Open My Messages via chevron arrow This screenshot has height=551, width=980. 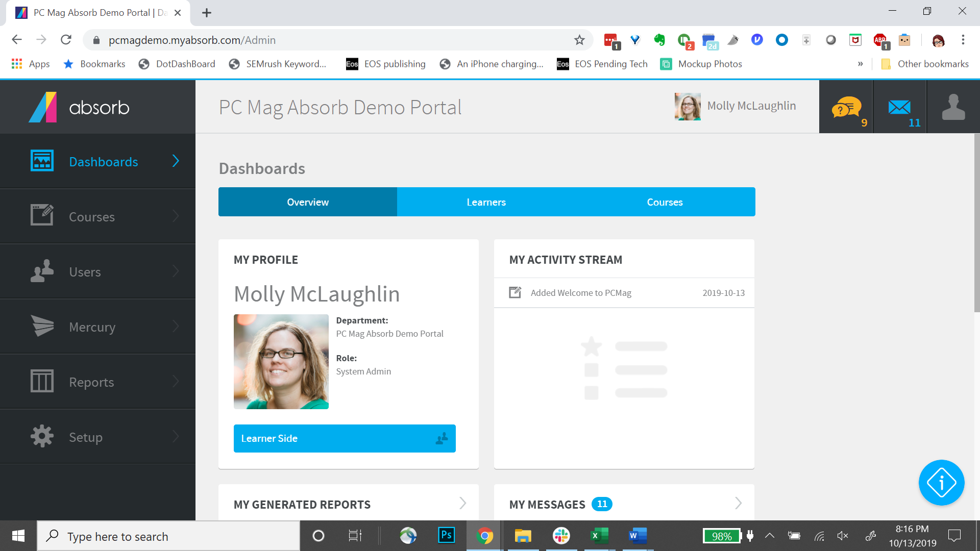[x=738, y=504]
